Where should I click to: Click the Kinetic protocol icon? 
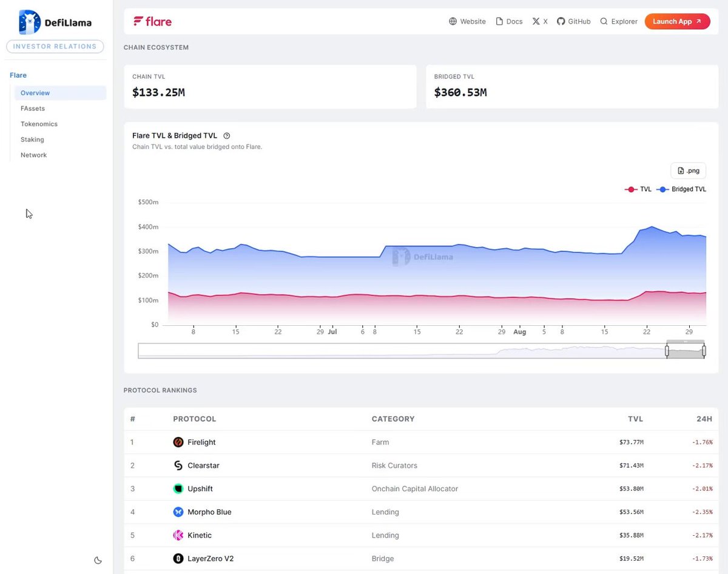[178, 535]
